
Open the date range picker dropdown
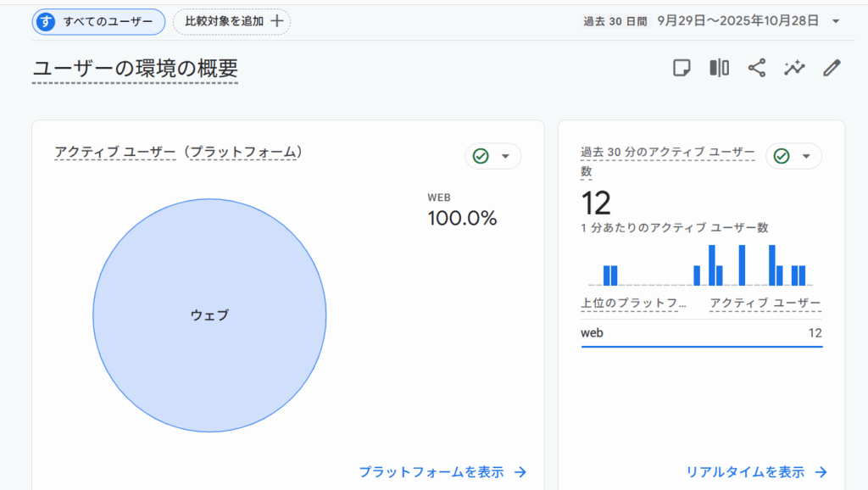836,21
